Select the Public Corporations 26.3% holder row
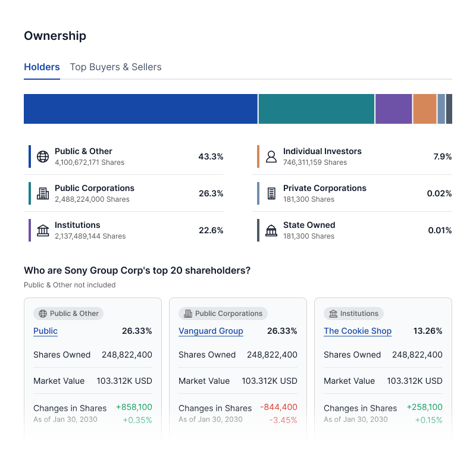The width and height of the screenshot is (476, 476). click(x=126, y=193)
